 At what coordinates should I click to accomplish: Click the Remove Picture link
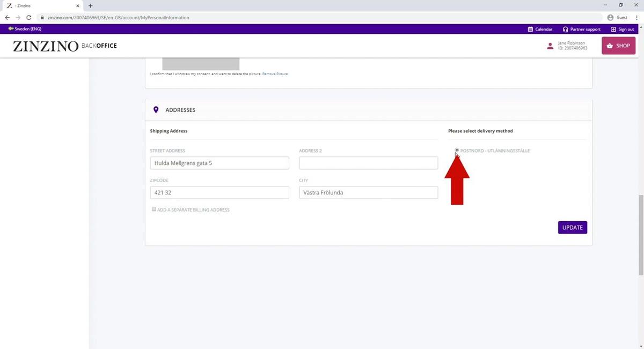275,74
